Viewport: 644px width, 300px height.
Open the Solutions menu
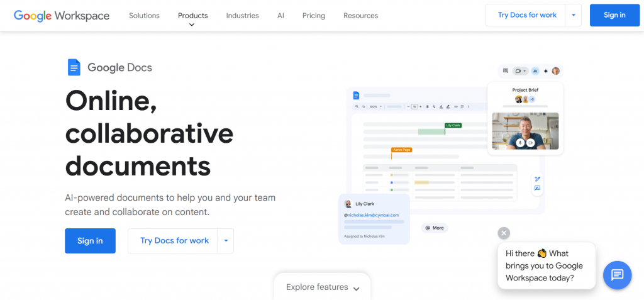point(144,16)
